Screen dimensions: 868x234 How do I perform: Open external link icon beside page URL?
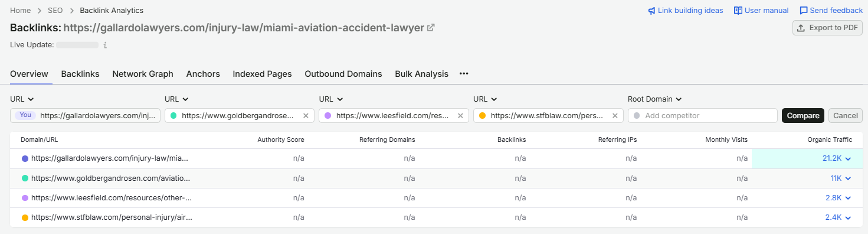(431, 28)
